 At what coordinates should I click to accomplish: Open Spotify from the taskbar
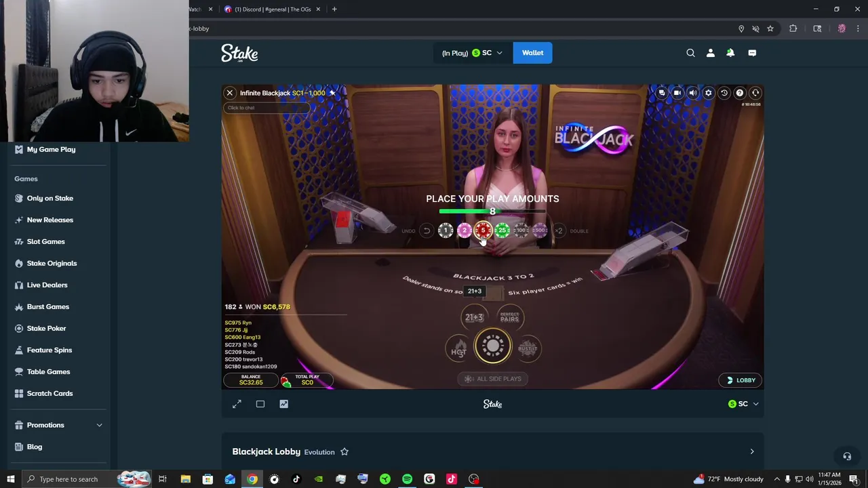point(407,479)
